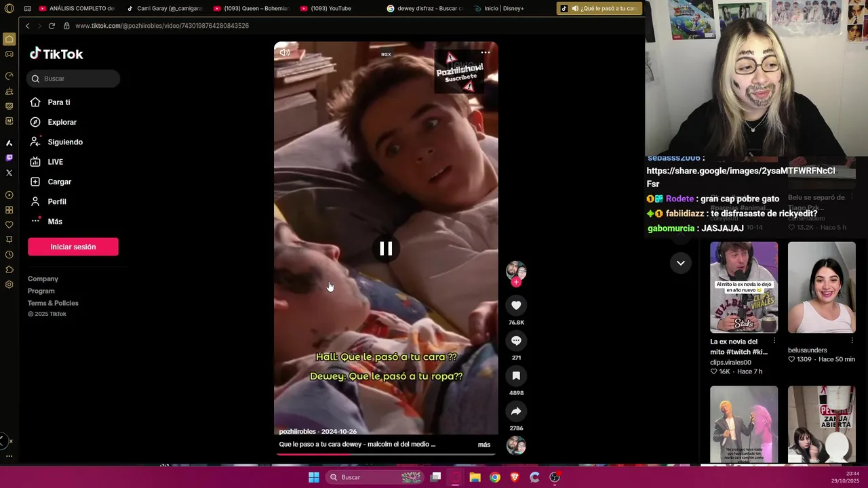Expand the caption by clicking 'más'

click(484, 445)
